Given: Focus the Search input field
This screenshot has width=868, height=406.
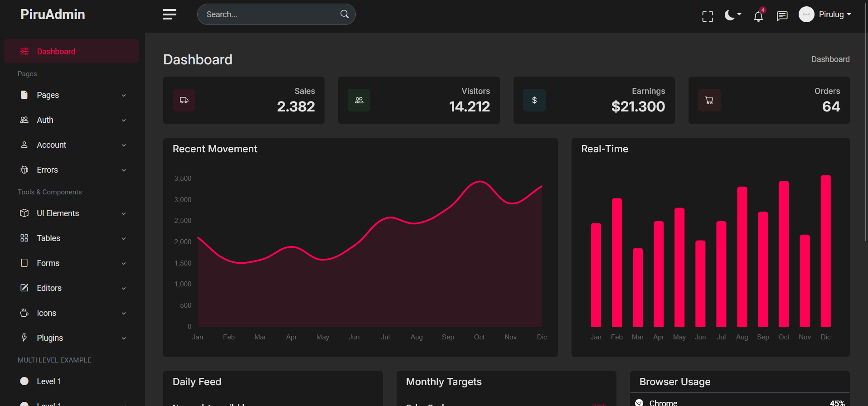Looking at the screenshot, I should (276, 14).
